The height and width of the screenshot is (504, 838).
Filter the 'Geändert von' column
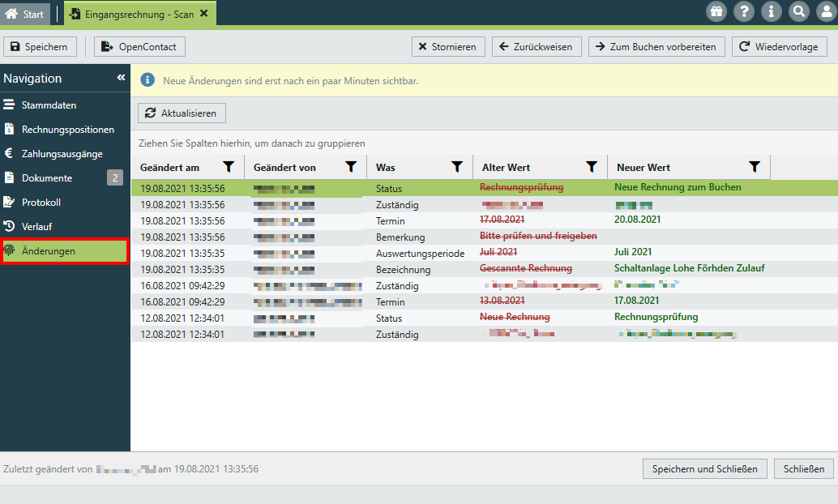tap(351, 167)
